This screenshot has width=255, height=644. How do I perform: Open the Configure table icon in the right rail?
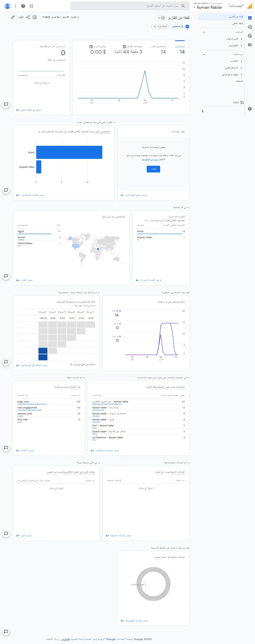pyautogui.click(x=250, y=45)
